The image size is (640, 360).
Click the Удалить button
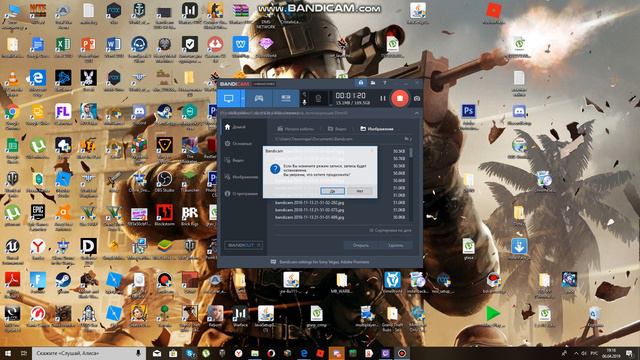(396, 245)
